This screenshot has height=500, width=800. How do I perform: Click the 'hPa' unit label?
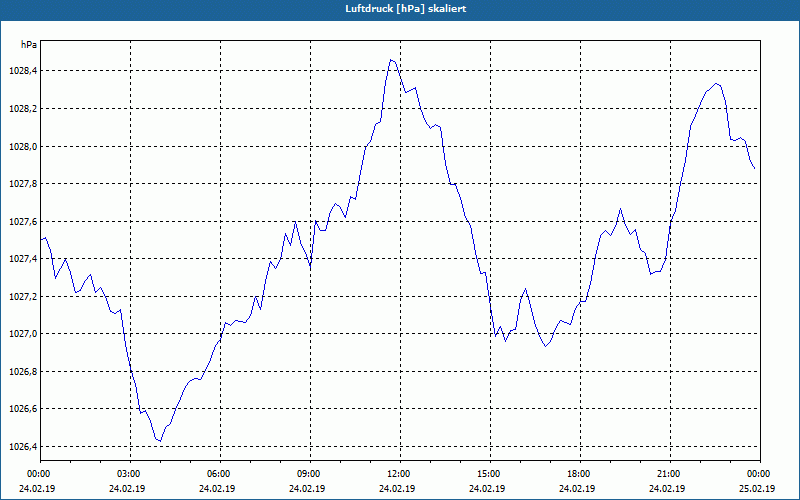click(x=29, y=45)
